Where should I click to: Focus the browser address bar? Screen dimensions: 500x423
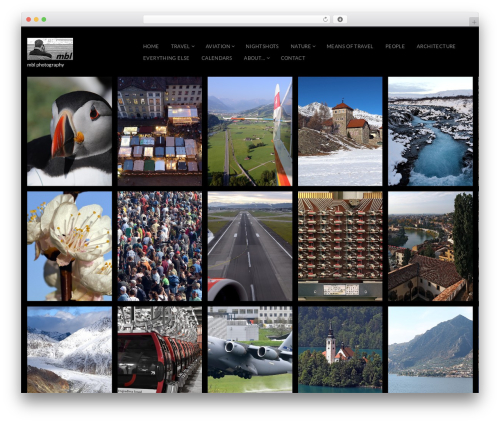237,20
